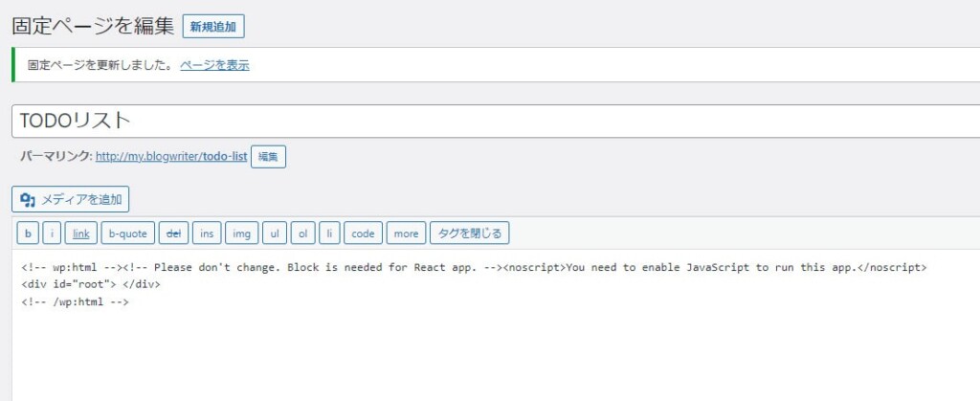Click the 固定ページを編集 heading
The height and width of the screenshot is (401, 980).
(93, 26)
